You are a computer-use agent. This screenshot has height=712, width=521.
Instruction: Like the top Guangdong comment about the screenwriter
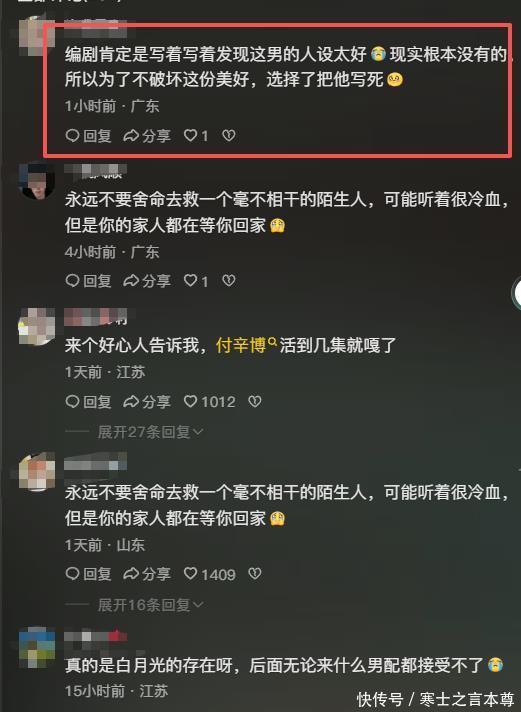pos(196,135)
